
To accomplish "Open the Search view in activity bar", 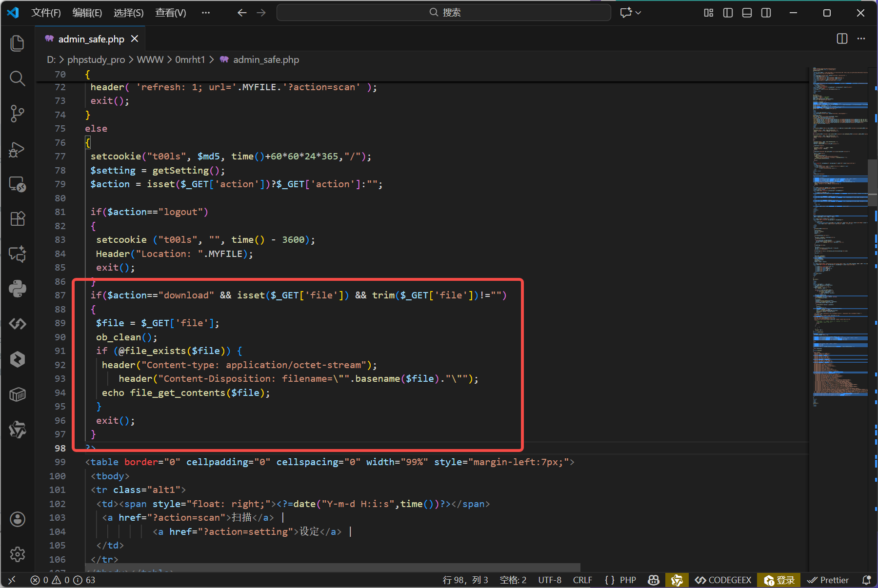I will coord(18,78).
